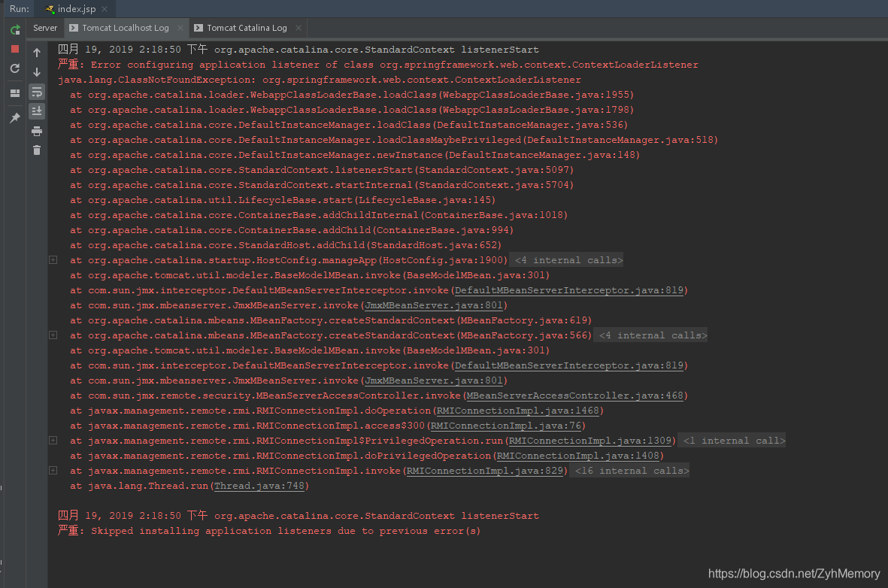Image resolution: width=888 pixels, height=588 pixels.
Task: Click the MBeanFactory.java:619 stack line
Action: click(x=331, y=320)
